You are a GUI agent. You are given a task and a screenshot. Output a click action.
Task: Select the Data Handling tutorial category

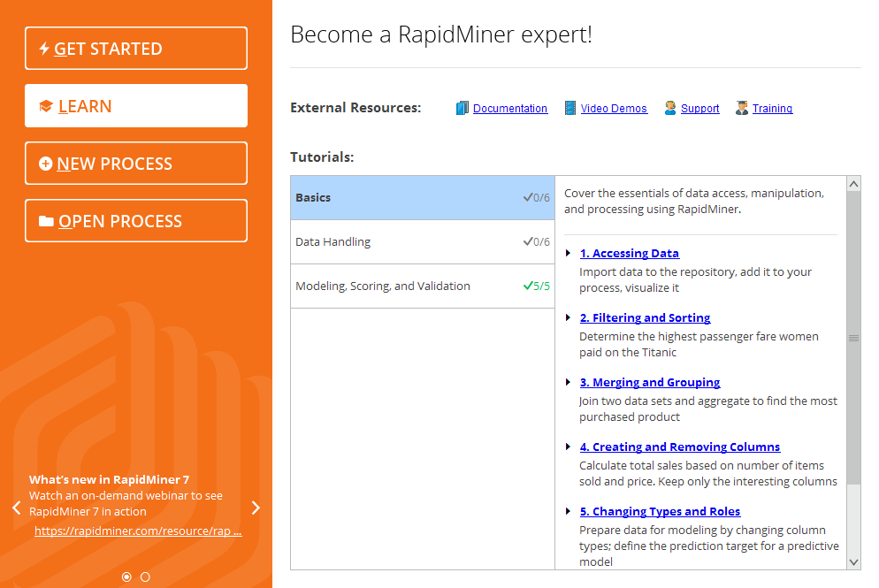(422, 241)
